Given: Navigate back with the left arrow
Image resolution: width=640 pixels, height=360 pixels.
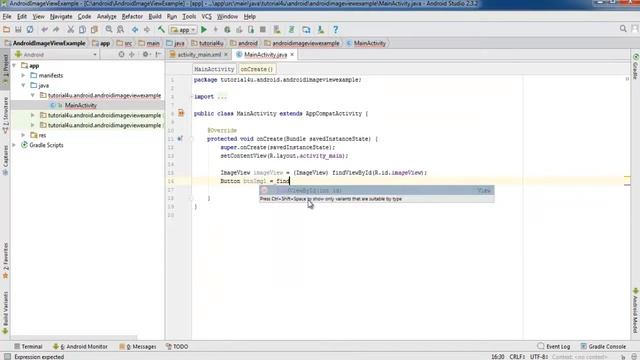Looking at the screenshot, I should pyautogui.click(x=135, y=29).
